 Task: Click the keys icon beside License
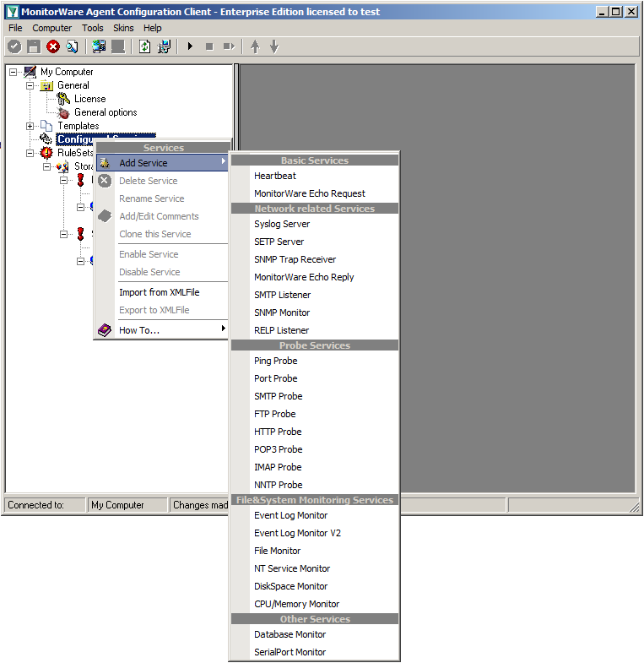pos(63,99)
